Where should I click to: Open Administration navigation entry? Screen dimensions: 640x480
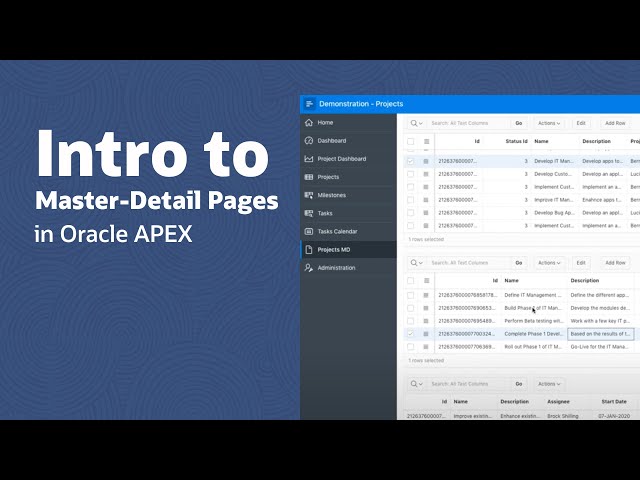348,268
